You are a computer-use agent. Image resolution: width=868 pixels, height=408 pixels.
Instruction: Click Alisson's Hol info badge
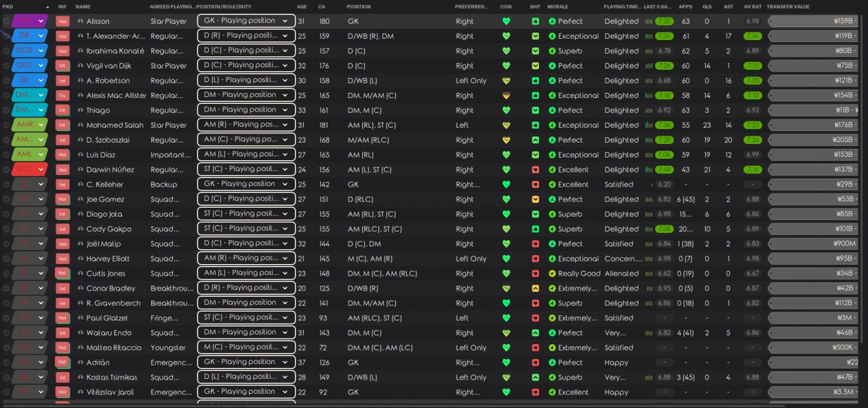[62, 21]
